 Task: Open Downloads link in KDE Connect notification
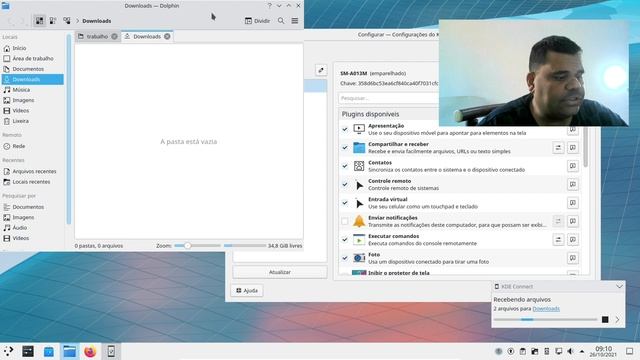546,309
